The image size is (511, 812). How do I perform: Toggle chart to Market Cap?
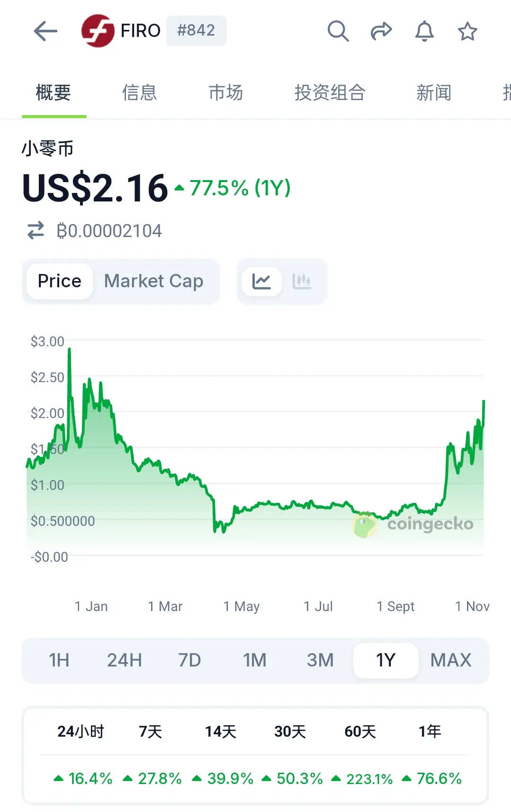(153, 281)
